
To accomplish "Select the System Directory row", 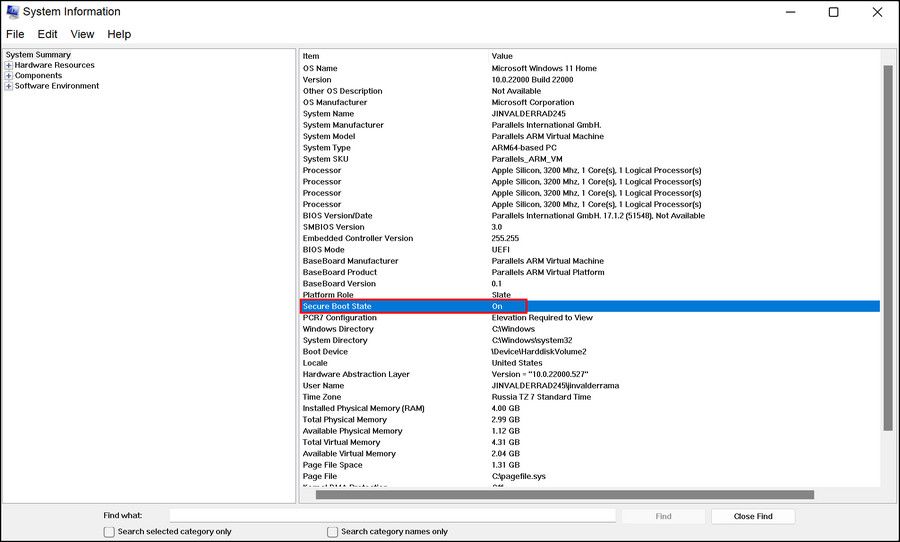I will tap(590, 340).
